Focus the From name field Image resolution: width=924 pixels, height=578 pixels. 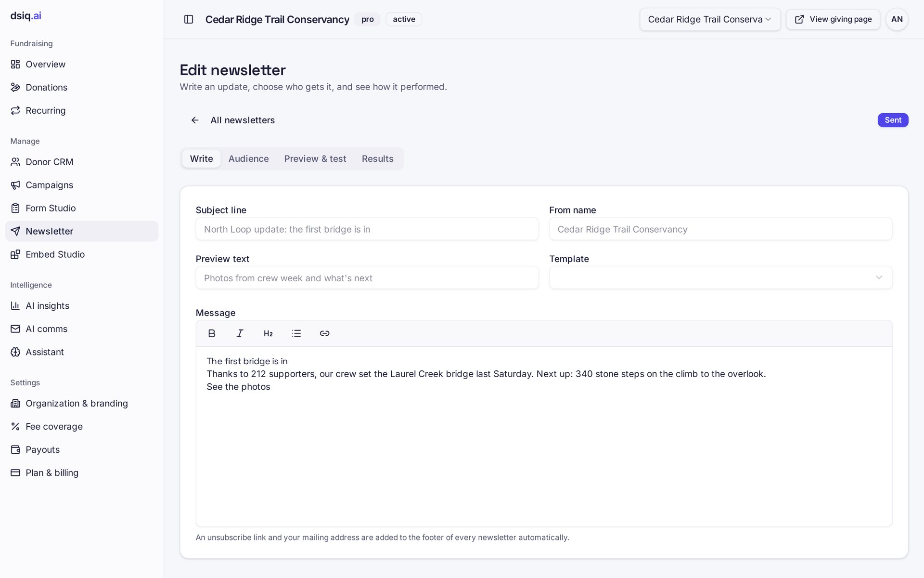(x=720, y=229)
